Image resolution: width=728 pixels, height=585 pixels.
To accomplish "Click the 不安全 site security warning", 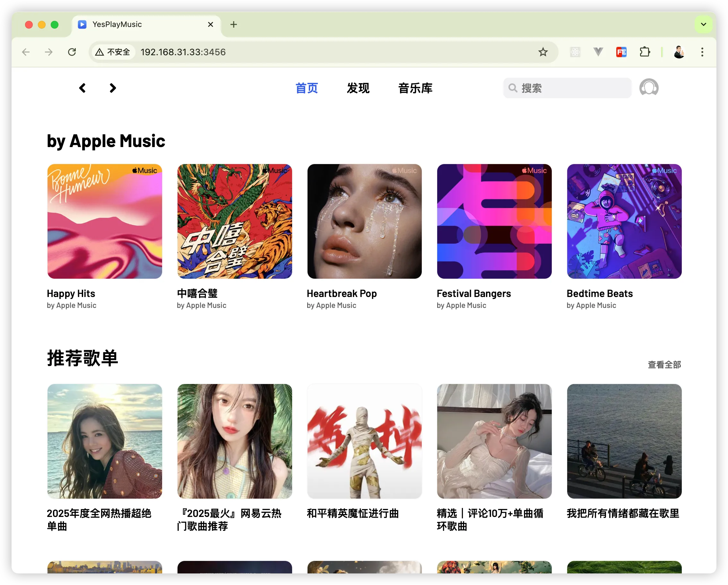I will coord(113,52).
